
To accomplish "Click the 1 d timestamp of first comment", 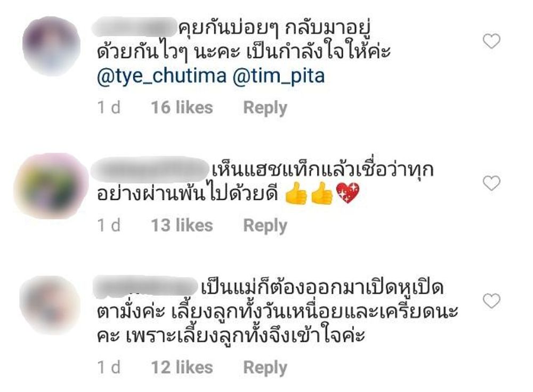I will pos(109,108).
